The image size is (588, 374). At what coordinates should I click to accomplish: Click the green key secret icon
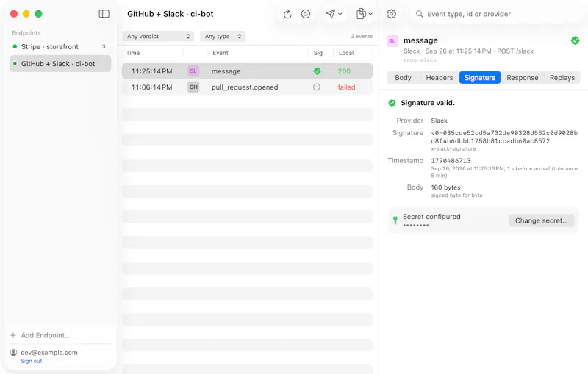click(395, 220)
